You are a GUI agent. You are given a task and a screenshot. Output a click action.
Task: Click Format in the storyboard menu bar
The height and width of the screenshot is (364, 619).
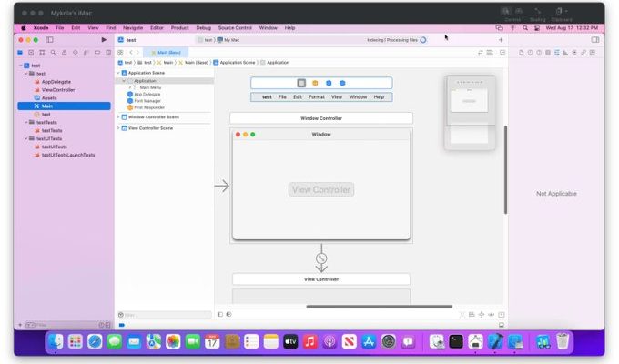(x=317, y=97)
